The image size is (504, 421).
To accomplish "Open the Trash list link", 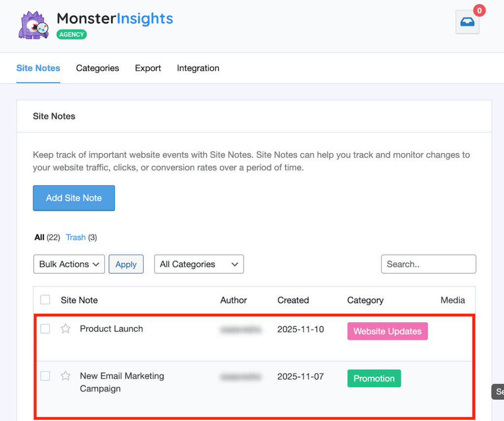I will 75,238.
